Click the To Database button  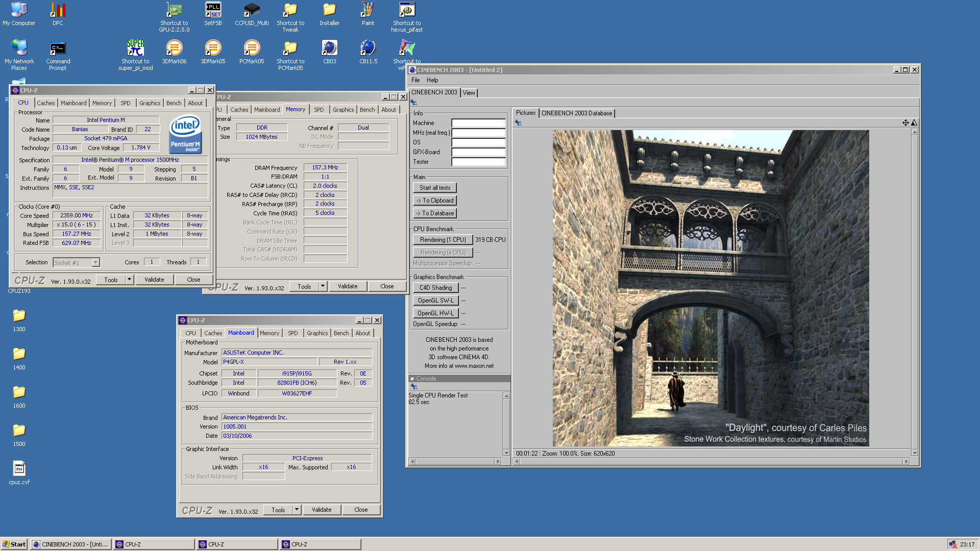pos(435,213)
